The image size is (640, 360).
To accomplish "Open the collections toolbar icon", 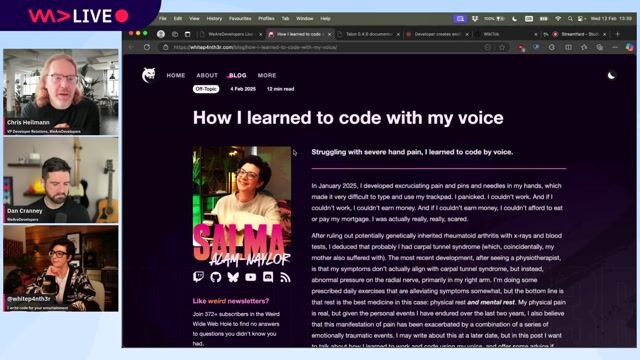I will click(x=600, y=47).
